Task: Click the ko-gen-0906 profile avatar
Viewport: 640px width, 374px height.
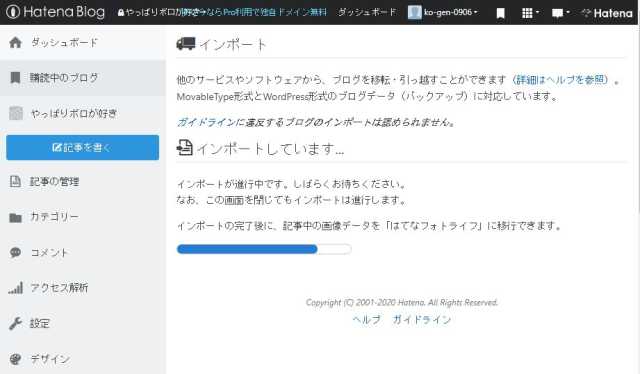Action: pos(414,12)
